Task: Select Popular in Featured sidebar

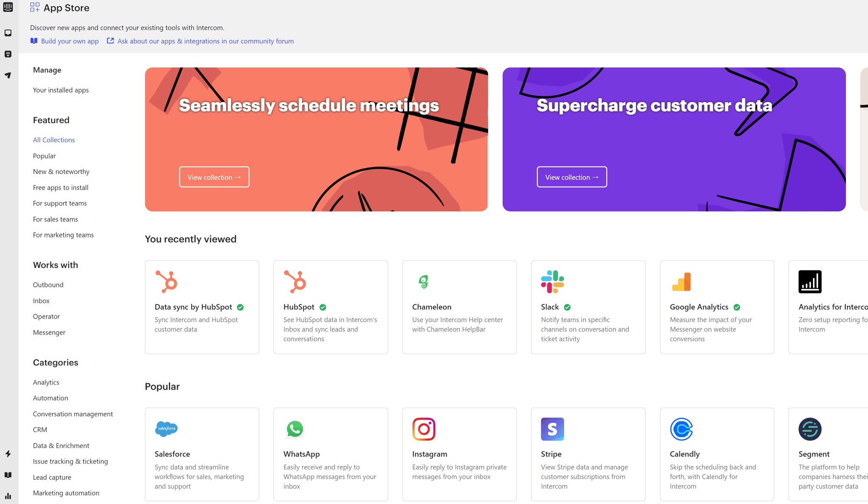Action: [44, 156]
